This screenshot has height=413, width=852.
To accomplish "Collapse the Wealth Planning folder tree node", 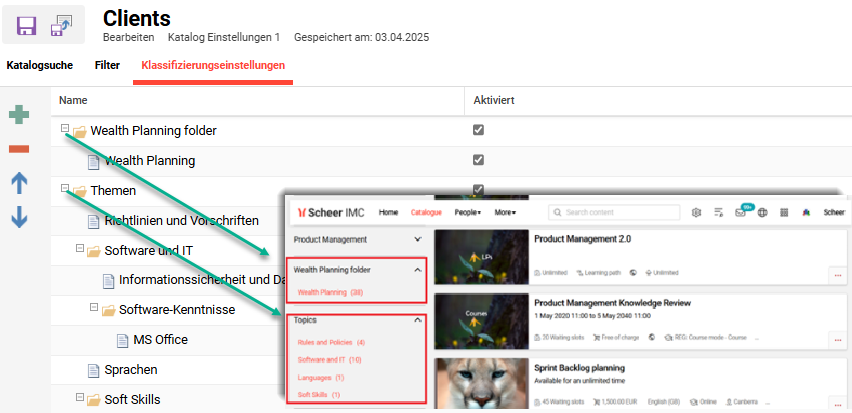I will pos(65,129).
